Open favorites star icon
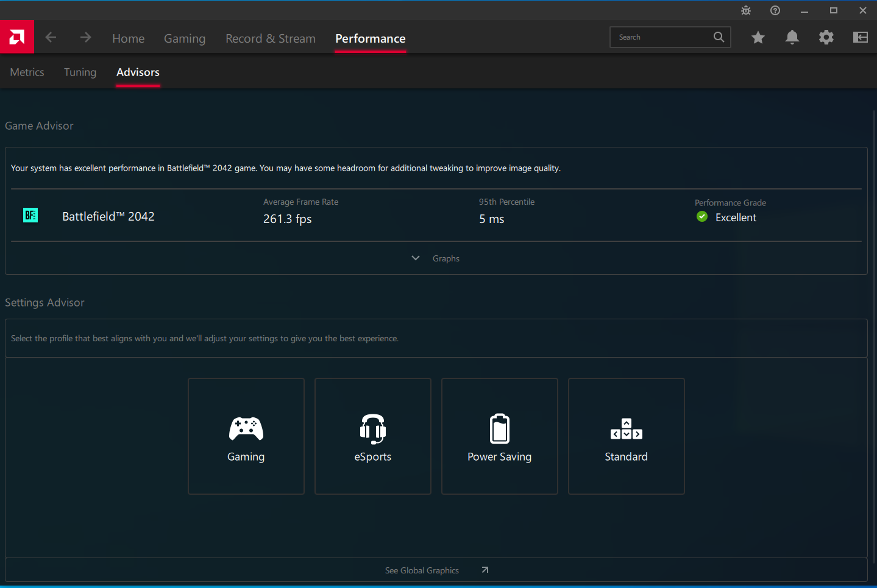 (x=758, y=38)
